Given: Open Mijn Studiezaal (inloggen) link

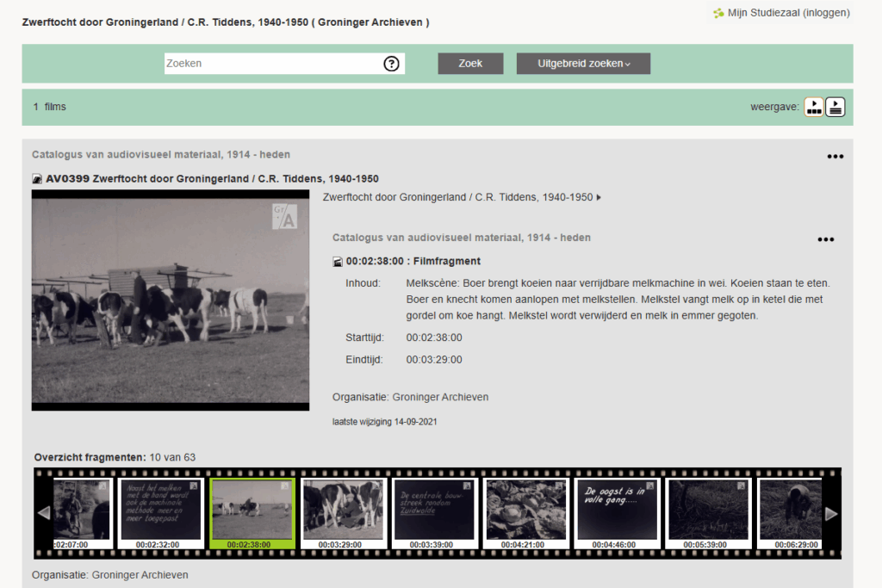Looking at the screenshot, I should 789,13.
